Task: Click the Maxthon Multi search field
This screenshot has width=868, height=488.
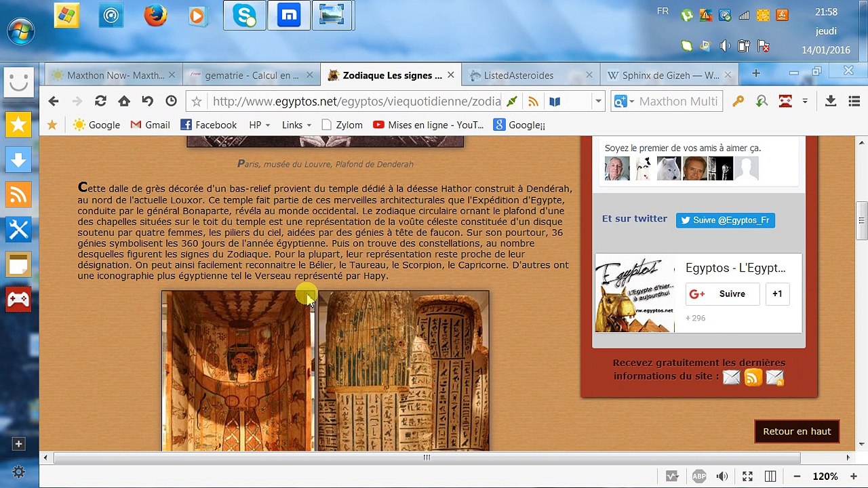Action: [x=678, y=102]
